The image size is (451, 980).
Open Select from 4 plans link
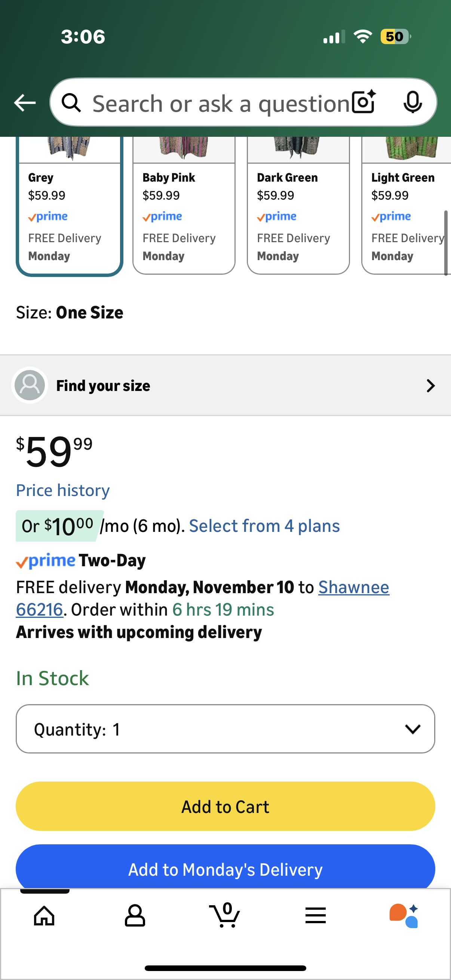tap(264, 526)
